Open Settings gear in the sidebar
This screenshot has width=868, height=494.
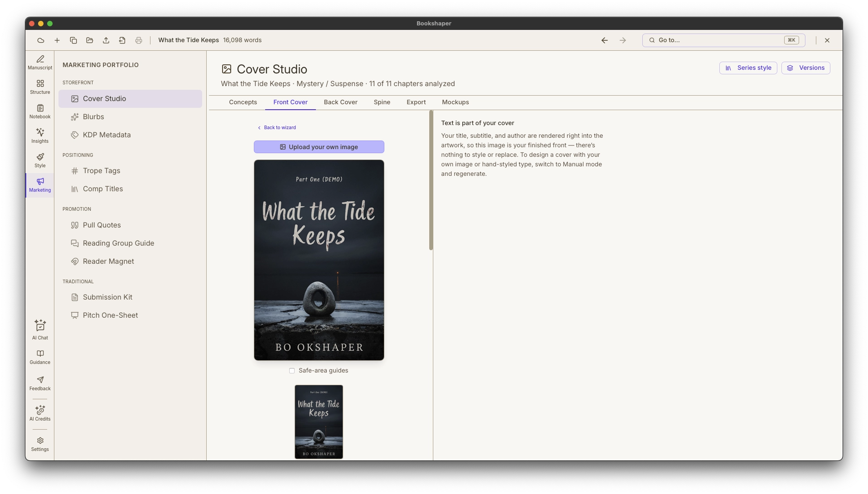tap(40, 444)
